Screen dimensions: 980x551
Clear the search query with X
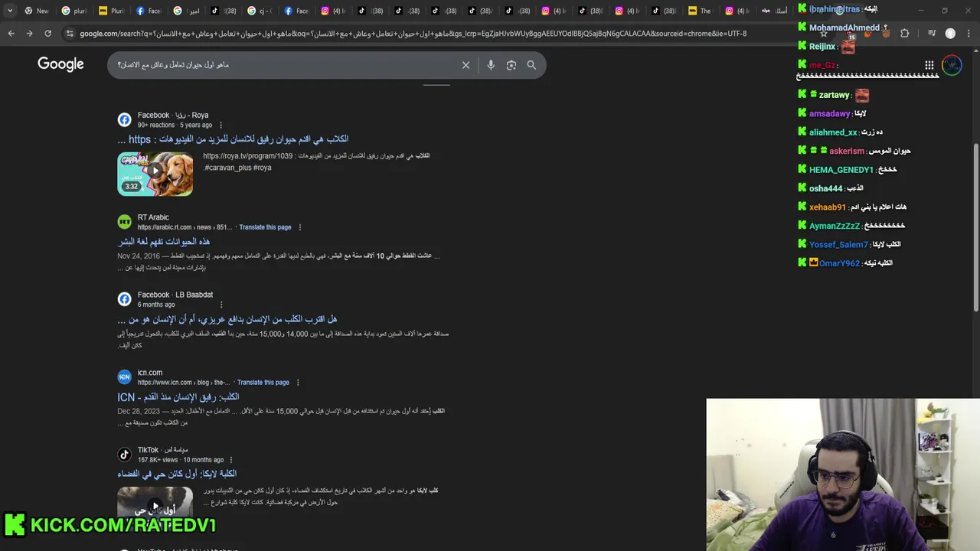pos(465,65)
